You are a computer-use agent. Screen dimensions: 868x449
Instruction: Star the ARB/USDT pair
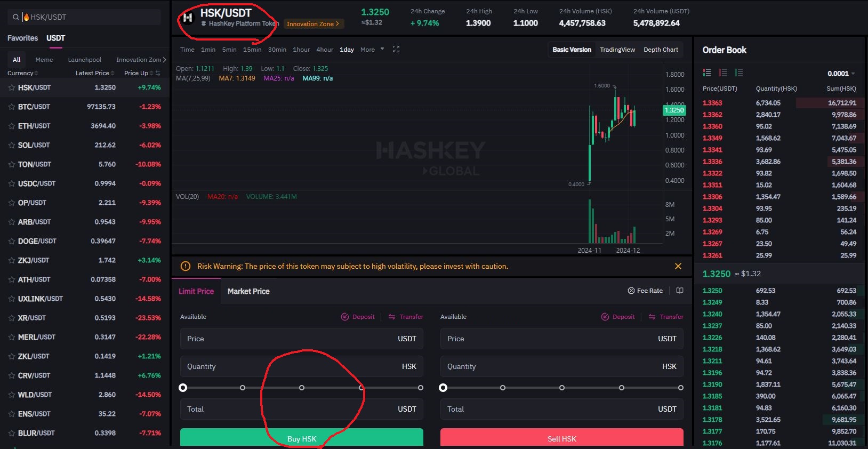[11, 222]
